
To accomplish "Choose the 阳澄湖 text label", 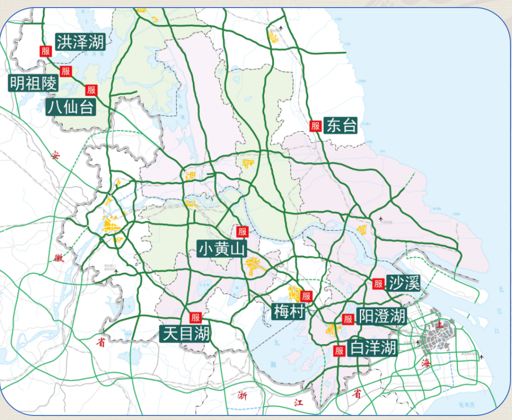I will (x=382, y=317).
